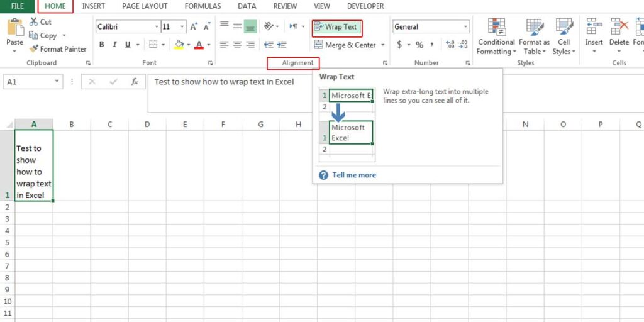The image size is (644, 322).
Task: Click the Insert cells icon
Action: [594, 26]
